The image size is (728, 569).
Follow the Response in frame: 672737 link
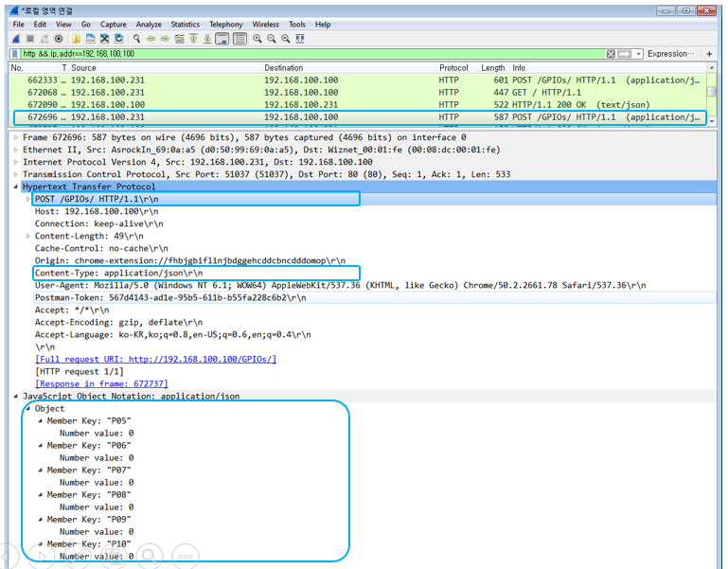(101, 383)
